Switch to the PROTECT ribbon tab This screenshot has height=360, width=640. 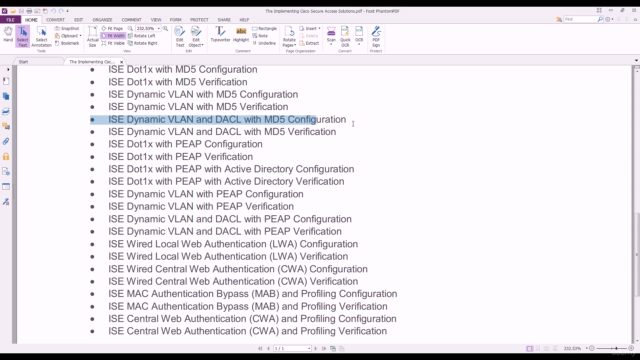click(199, 20)
